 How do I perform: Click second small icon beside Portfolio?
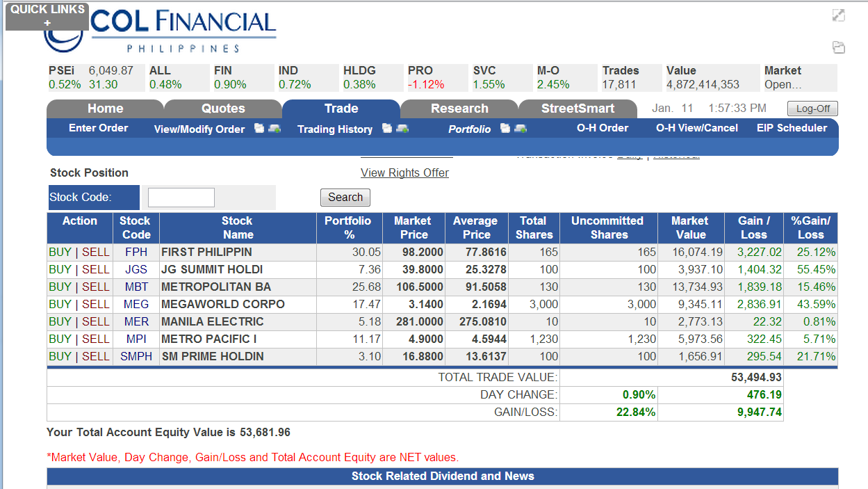click(521, 128)
